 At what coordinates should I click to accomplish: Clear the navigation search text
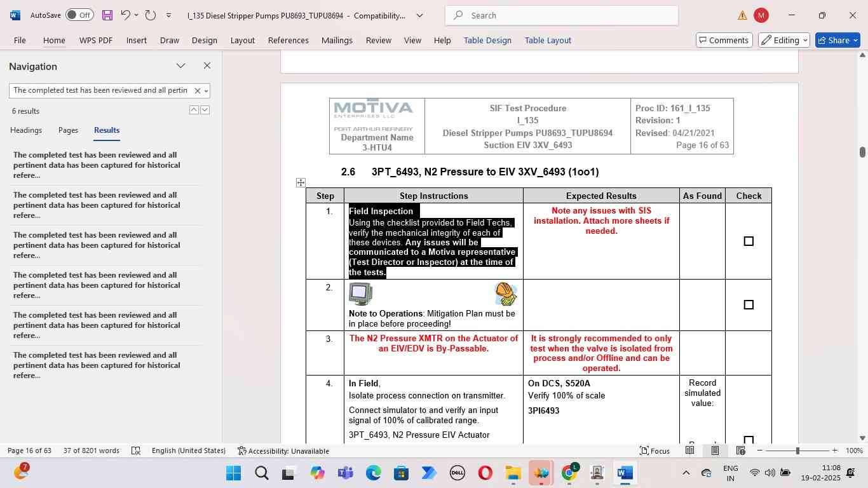coord(197,91)
